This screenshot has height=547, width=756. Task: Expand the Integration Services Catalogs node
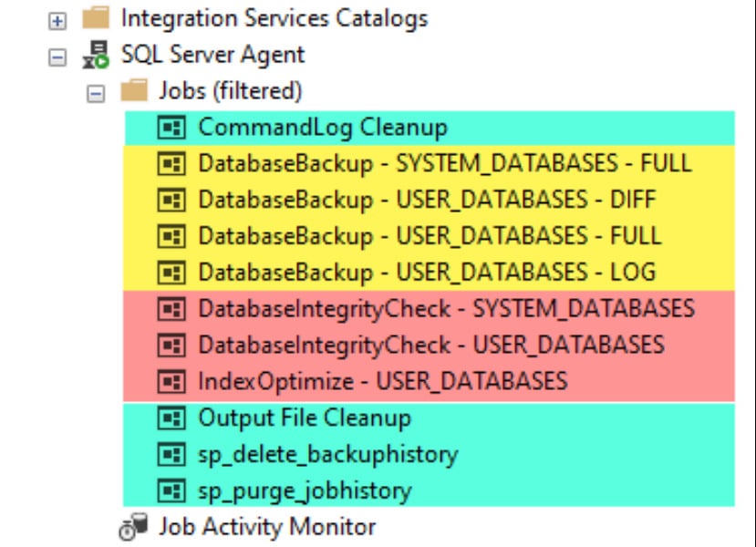(x=57, y=21)
